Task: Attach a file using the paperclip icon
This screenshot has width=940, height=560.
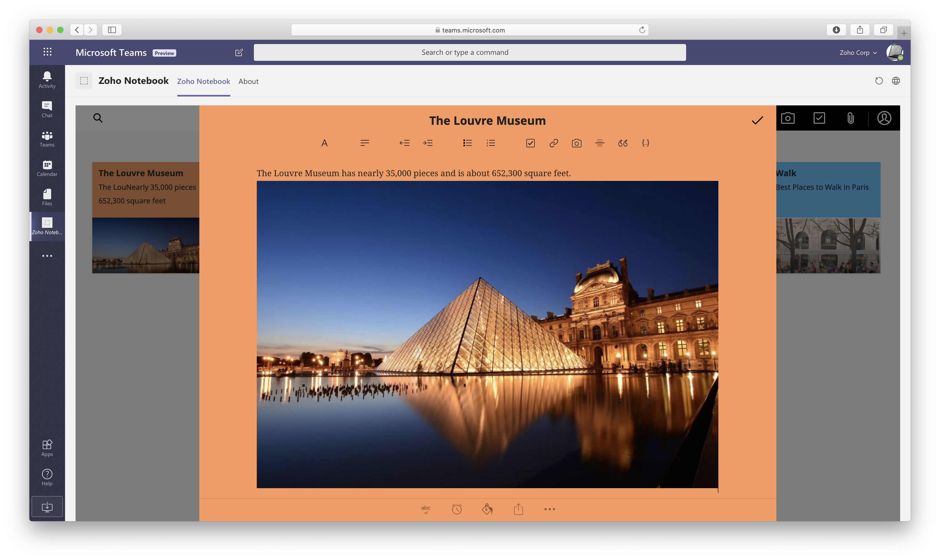Action: [850, 118]
